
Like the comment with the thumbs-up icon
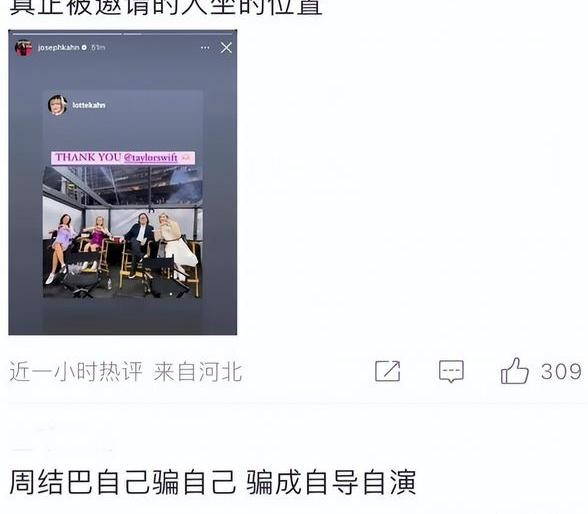(x=515, y=370)
